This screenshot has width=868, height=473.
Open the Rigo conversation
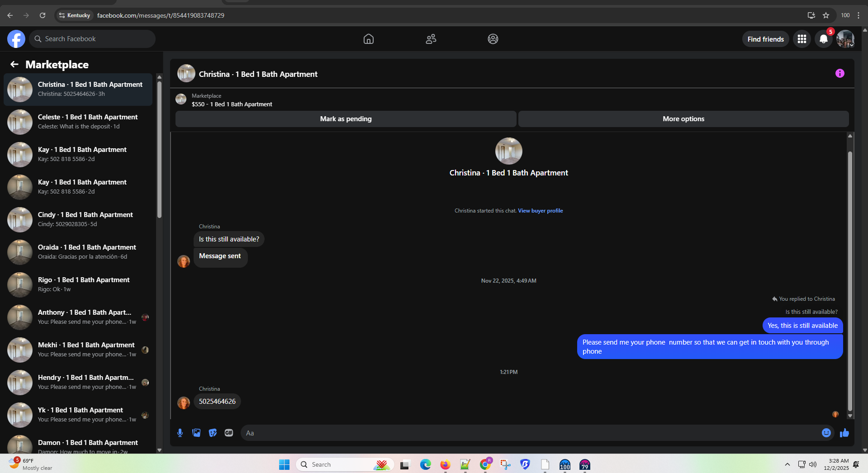click(78, 284)
